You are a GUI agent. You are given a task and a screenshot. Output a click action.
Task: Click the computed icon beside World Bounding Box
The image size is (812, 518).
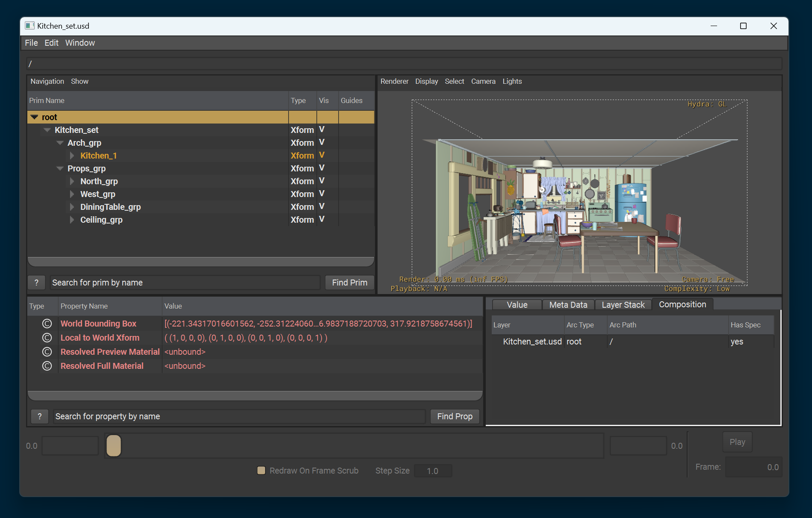pos(47,324)
